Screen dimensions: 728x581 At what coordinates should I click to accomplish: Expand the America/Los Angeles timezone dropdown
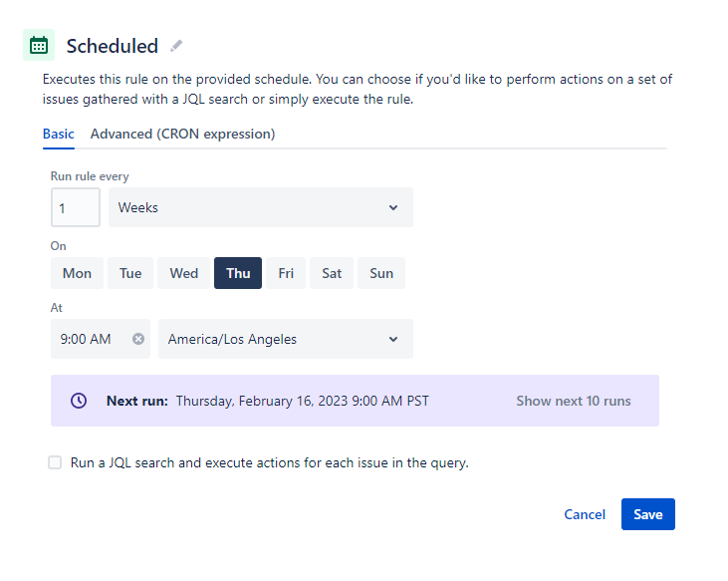click(285, 339)
